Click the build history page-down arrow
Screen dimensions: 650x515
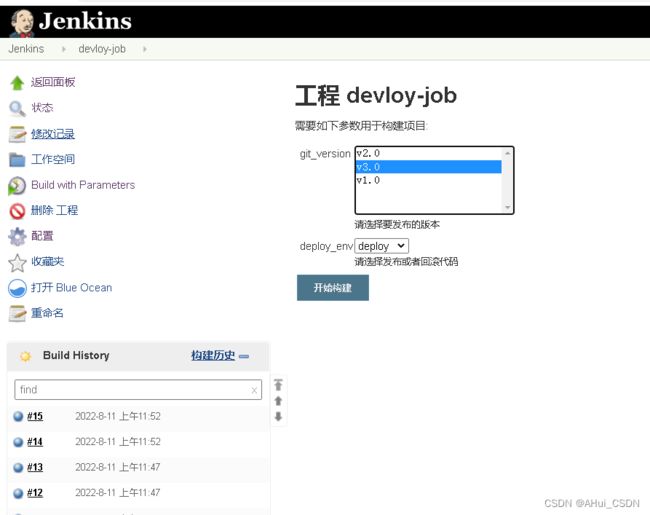278,416
